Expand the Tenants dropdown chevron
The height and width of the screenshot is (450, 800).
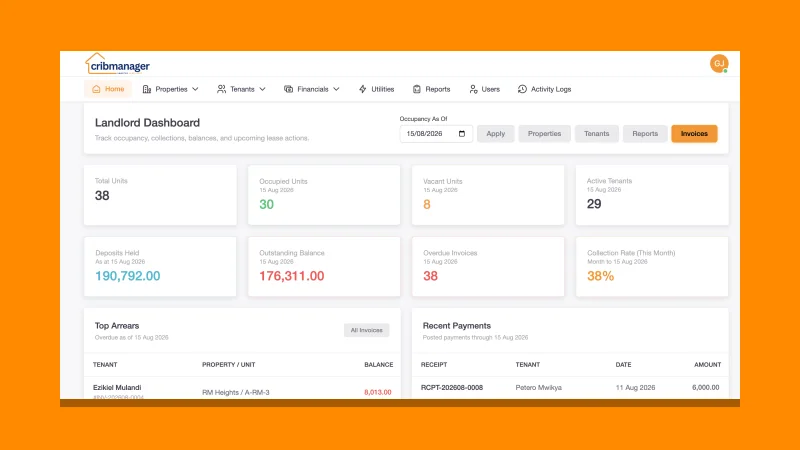(263, 89)
